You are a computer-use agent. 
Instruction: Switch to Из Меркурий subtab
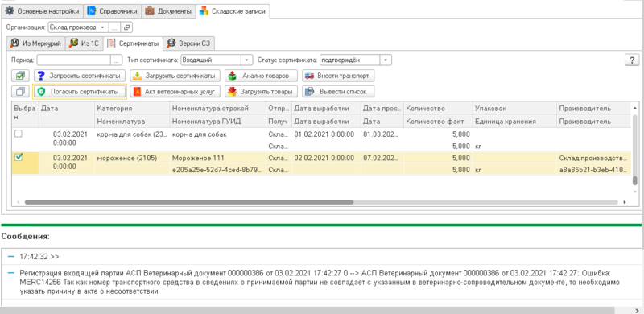[x=35, y=43]
